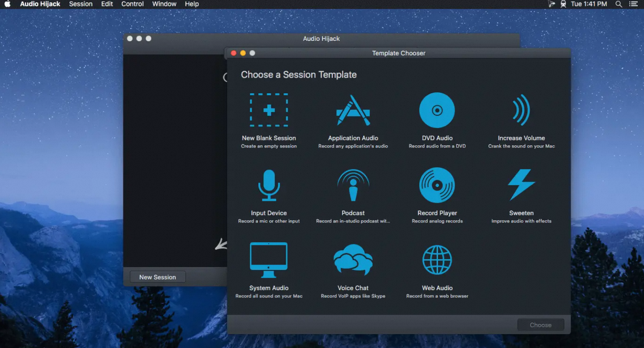Open the Control menu
This screenshot has width=644, height=348.
pyautogui.click(x=133, y=4)
